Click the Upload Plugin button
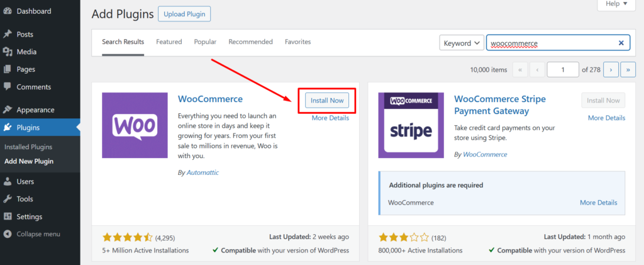This screenshot has height=265, width=644. tap(184, 14)
